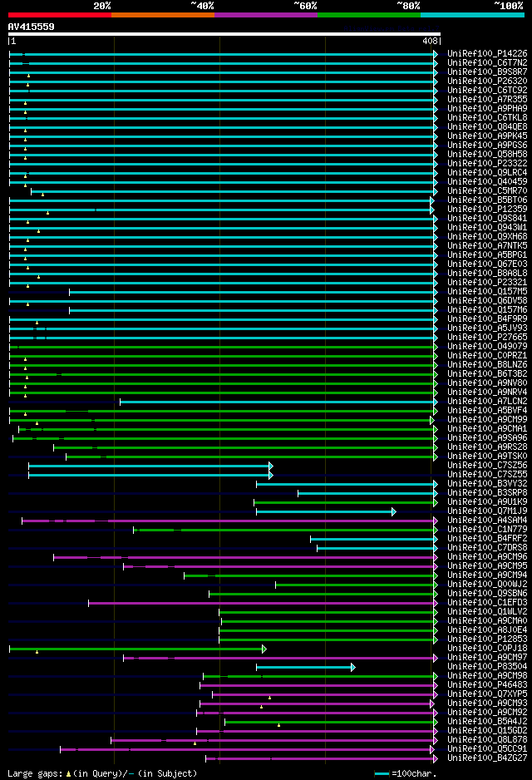This screenshot has width=532, height=780.
Task: Click the orange ~40% identity legend segment
Action: coord(163,15)
